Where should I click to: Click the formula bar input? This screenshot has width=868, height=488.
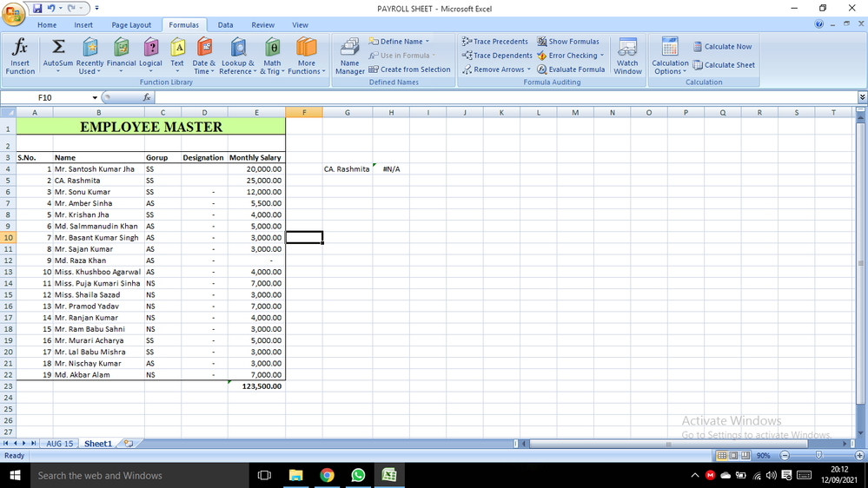pos(505,97)
